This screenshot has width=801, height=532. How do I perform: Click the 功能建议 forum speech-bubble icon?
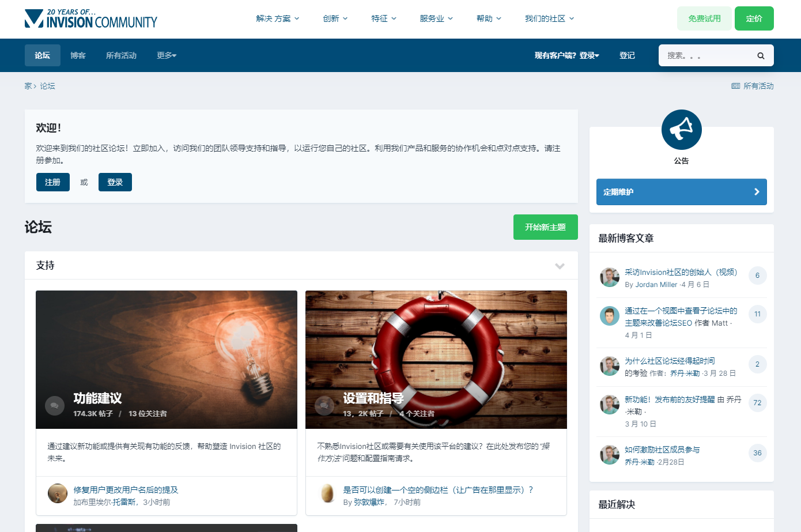pos(55,406)
